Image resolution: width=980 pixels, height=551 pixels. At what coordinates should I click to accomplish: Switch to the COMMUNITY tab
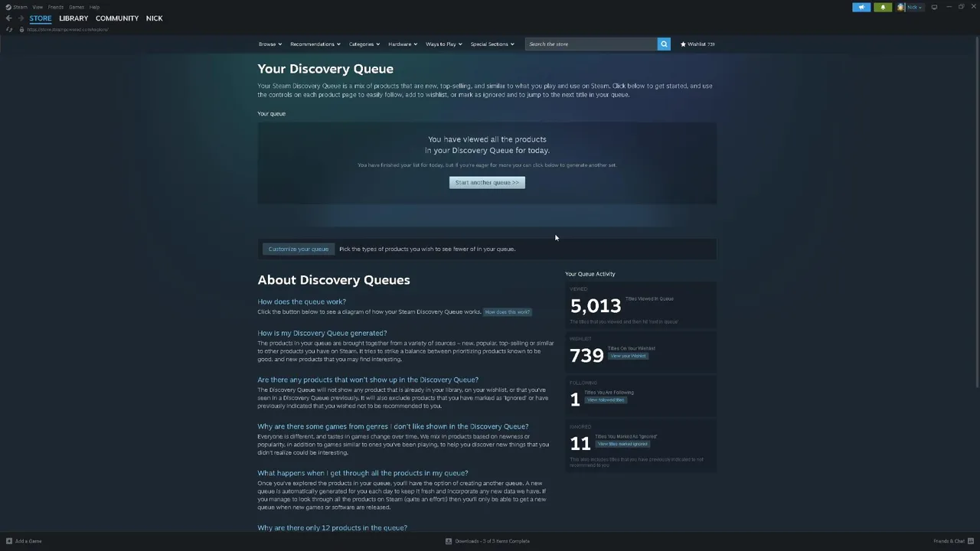click(117, 18)
